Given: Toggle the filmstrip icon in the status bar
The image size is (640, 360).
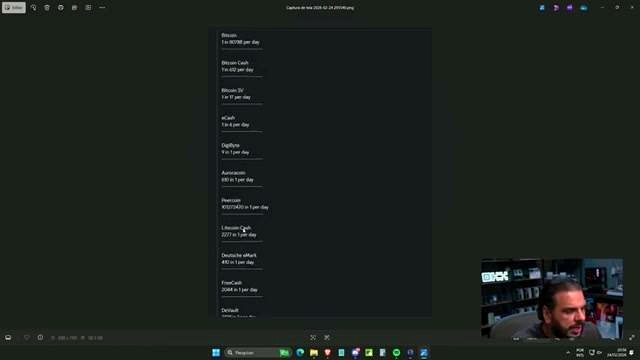Looking at the screenshot, I should [8, 338].
